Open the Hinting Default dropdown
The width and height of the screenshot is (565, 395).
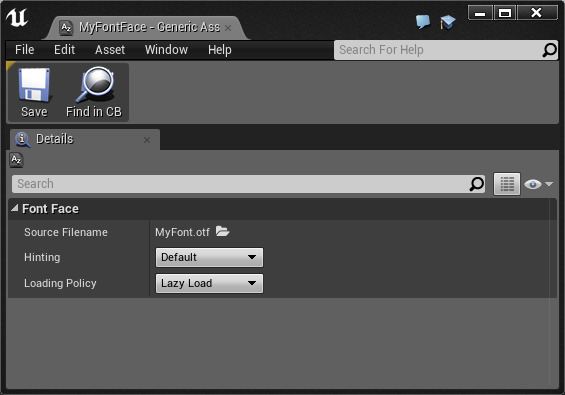(x=209, y=257)
